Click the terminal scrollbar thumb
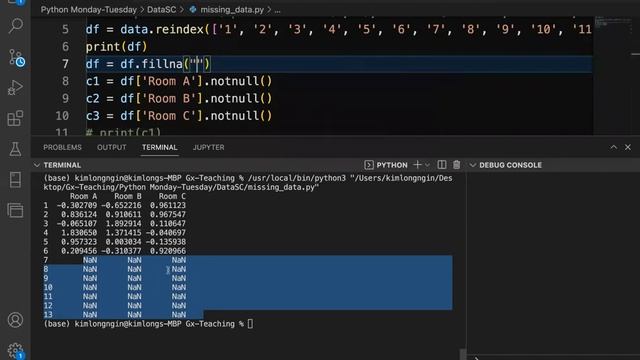This screenshot has height=360, width=640. (462, 354)
